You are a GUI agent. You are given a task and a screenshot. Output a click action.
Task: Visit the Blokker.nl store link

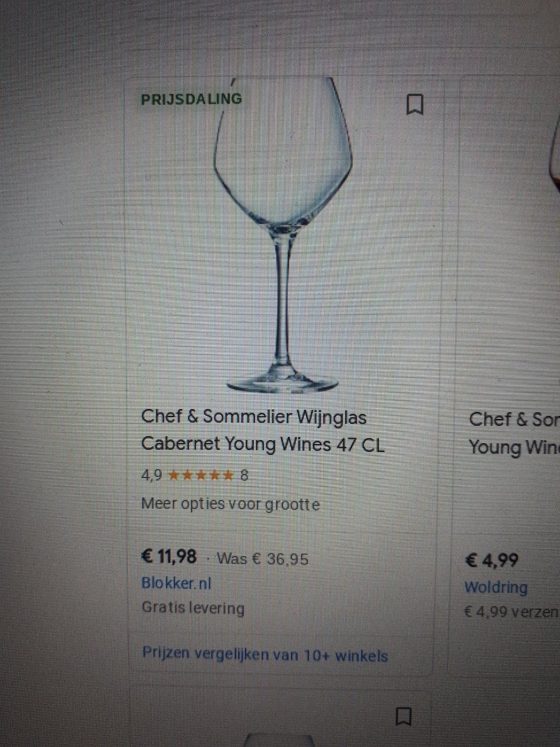177,585
